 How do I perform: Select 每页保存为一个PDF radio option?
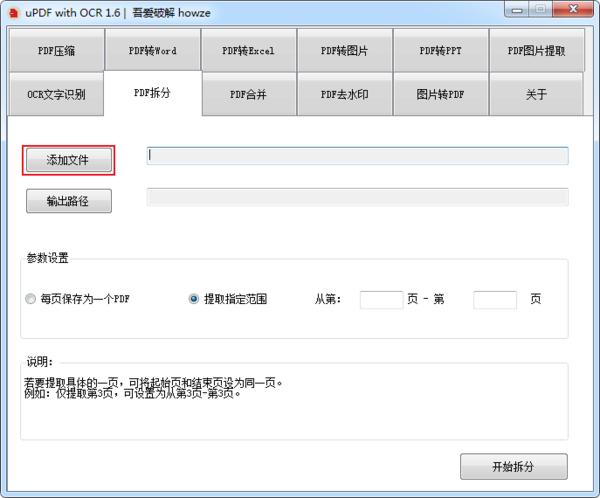tap(30, 299)
